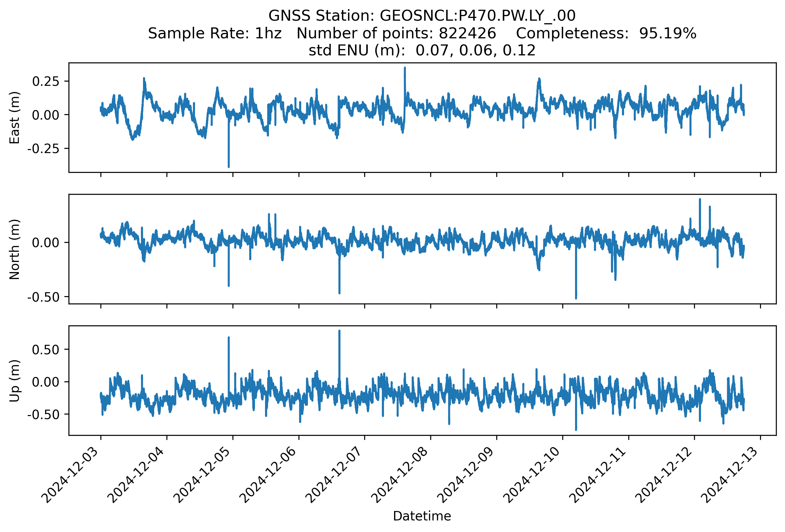
Task: Click 'Number of points: 822426' text
Action: click(x=396, y=33)
